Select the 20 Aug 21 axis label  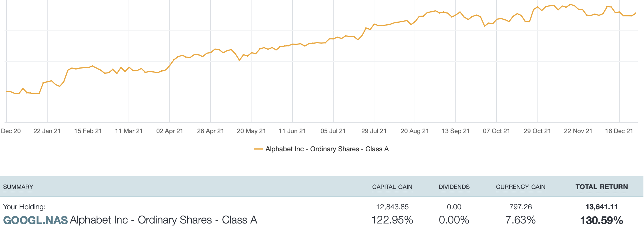coord(415,131)
